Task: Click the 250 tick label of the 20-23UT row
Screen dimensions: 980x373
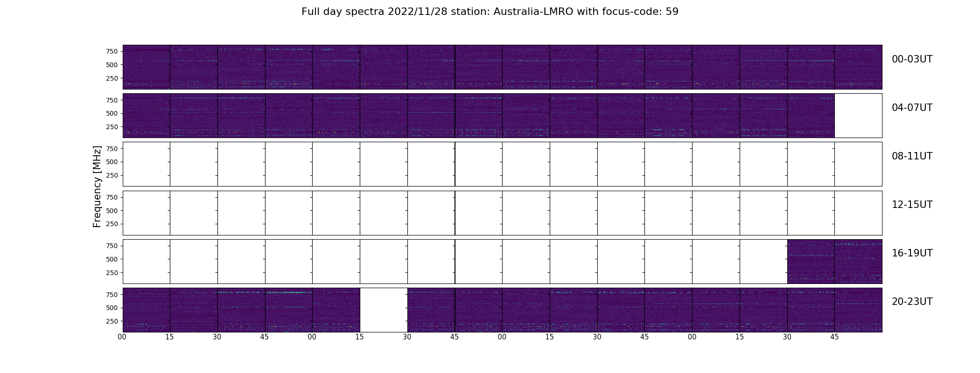Action: tap(112, 321)
